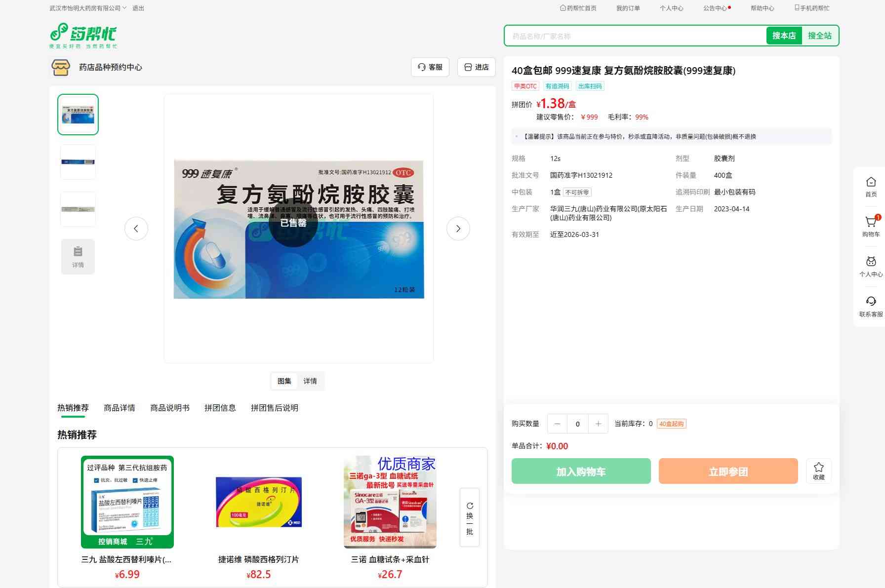Image resolution: width=885 pixels, height=588 pixels.
Task: Show next product image with right arrow
Action: [x=458, y=229]
